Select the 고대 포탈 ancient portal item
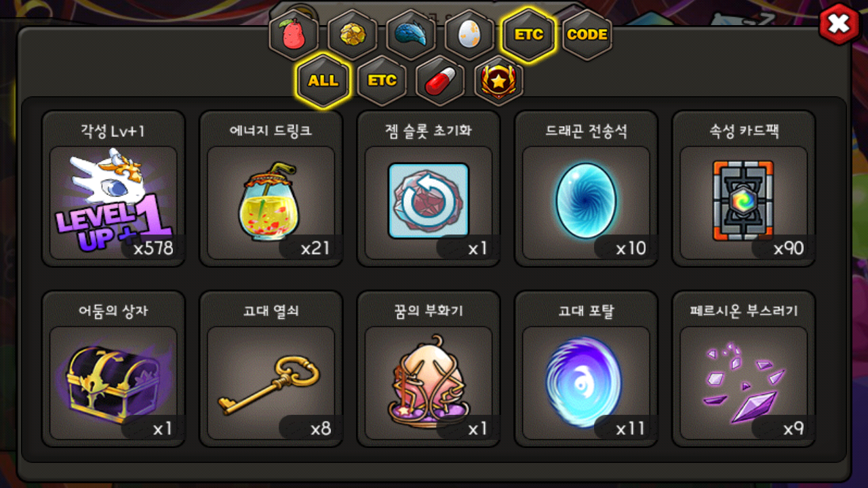 point(586,369)
